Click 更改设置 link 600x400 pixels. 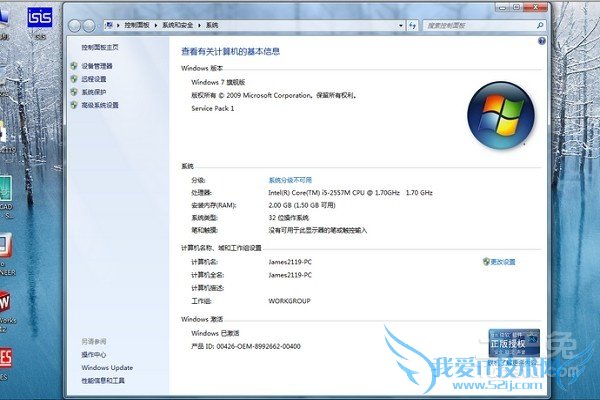tap(503, 262)
